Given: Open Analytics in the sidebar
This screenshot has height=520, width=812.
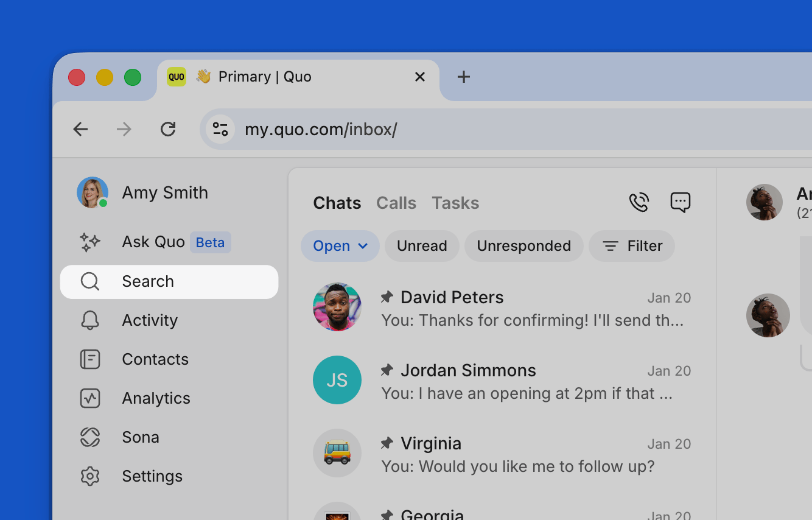Looking at the screenshot, I should click(169, 398).
